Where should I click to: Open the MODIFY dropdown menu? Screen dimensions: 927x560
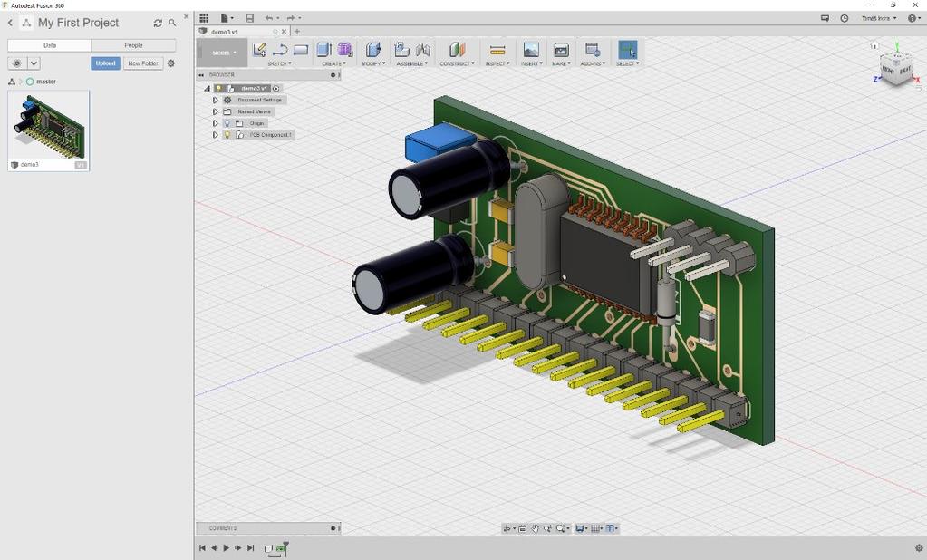(x=373, y=63)
